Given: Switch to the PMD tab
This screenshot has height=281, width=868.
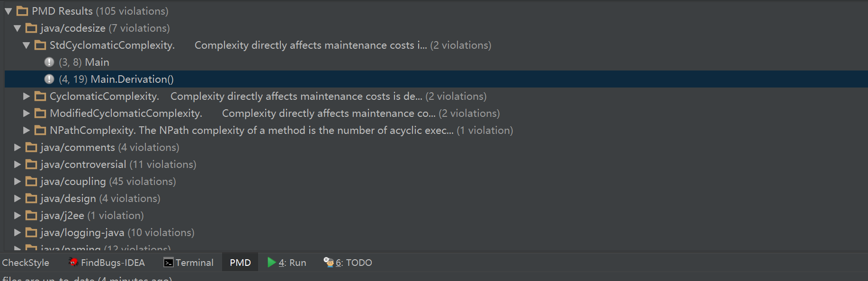Looking at the screenshot, I should (x=240, y=263).
